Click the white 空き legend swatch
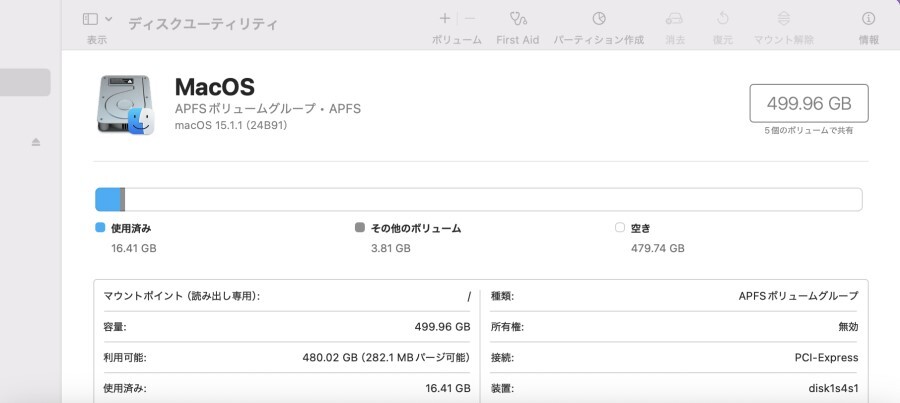 point(619,227)
